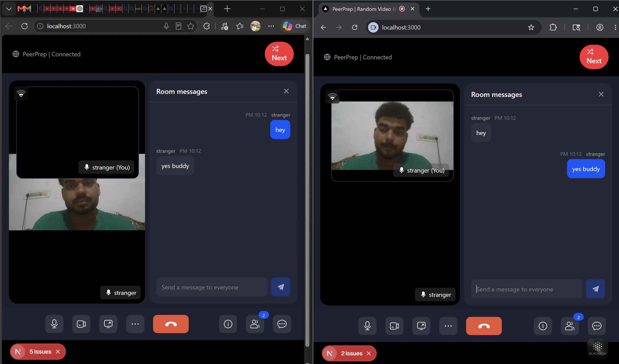End the call in left window
The height and width of the screenshot is (364, 619).
171,324
